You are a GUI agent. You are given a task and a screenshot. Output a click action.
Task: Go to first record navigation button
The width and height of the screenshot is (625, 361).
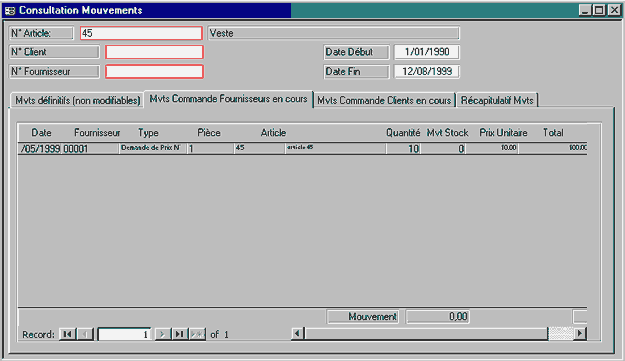(67, 334)
